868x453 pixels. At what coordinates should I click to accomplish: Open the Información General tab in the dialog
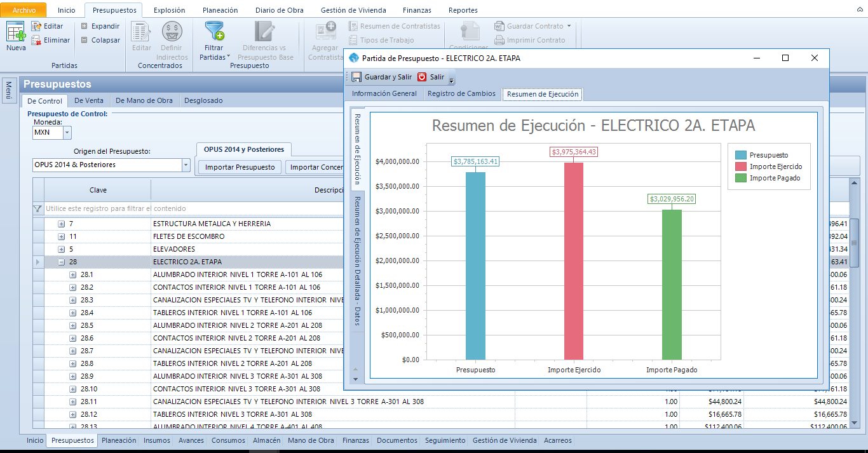pyautogui.click(x=384, y=94)
